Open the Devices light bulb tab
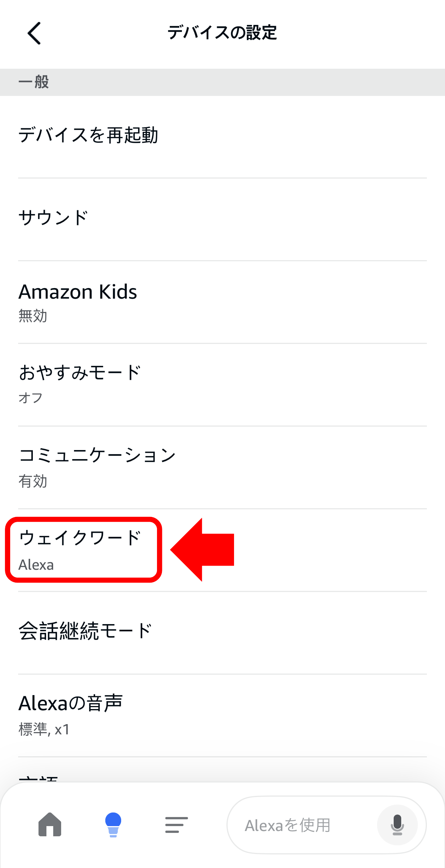Screen dimensions: 445x868 [113, 824]
